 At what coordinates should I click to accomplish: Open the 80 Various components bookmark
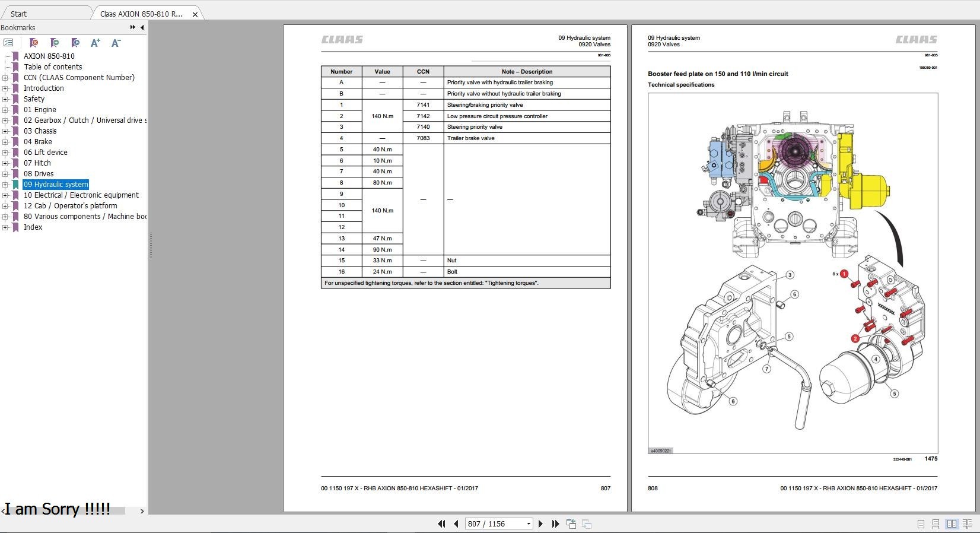(x=85, y=217)
